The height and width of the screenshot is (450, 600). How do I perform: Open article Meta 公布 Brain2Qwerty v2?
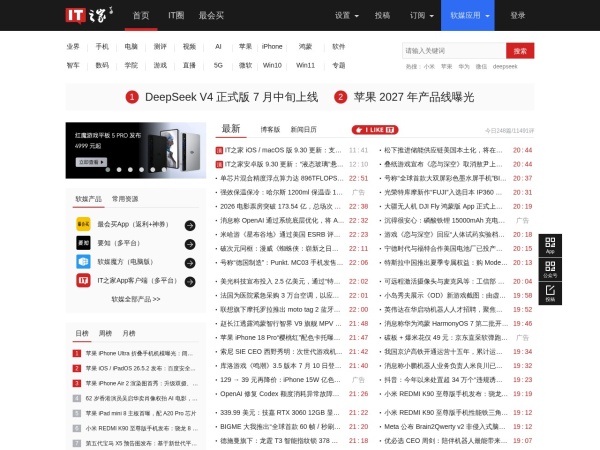[445, 427]
